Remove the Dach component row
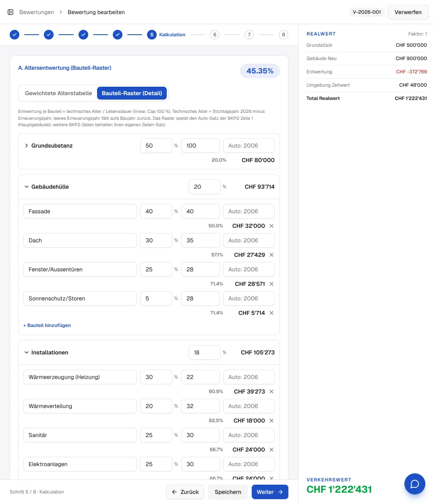 tap(271, 255)
